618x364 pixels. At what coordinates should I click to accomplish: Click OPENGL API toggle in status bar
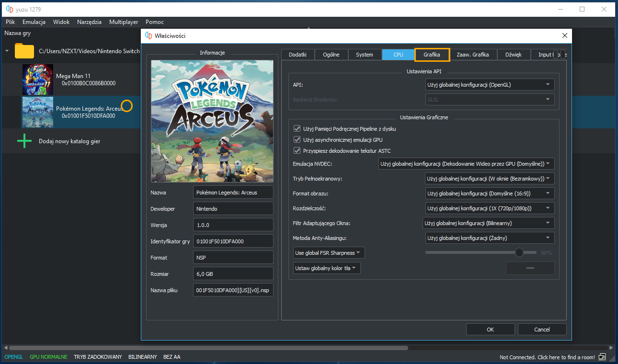click(13, 357)
